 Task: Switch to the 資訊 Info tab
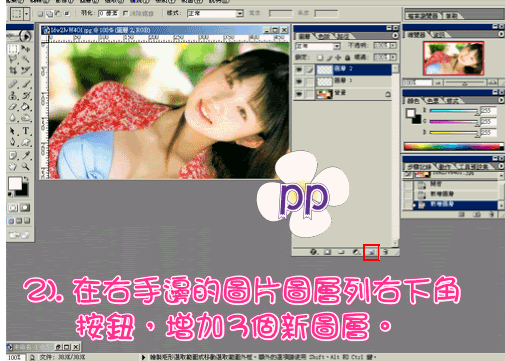point(440,35)
